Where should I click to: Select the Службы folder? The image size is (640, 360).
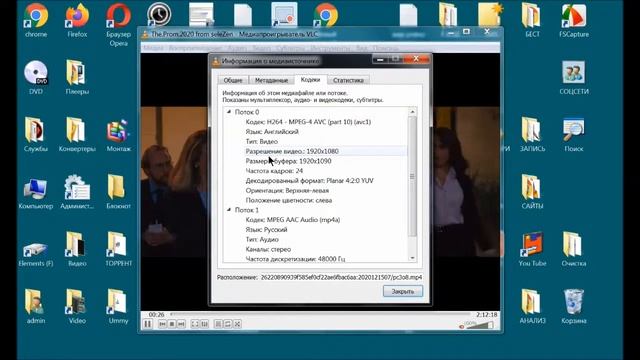pos(36,135)
